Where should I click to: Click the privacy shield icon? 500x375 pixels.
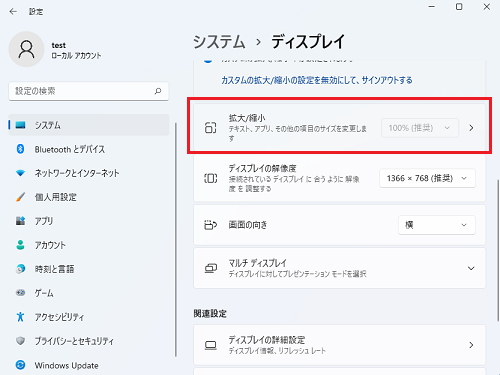click(x=20, y=341)
